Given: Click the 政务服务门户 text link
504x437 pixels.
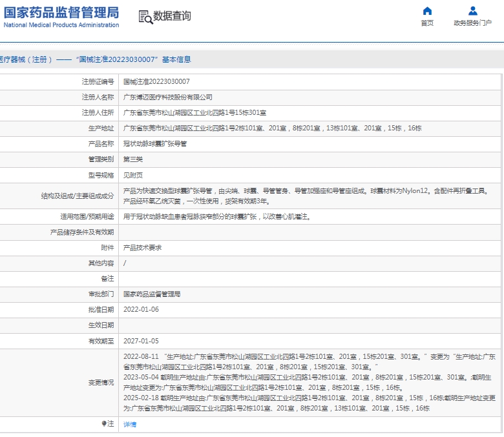Looking at the screenshot, I should (x=472, y=23).
